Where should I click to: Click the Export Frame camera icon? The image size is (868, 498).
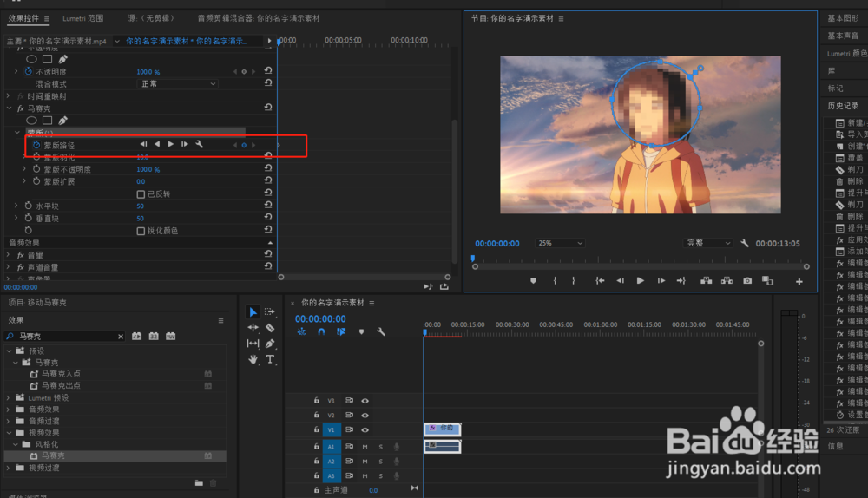pyautogui.click(x=747, y=281)
